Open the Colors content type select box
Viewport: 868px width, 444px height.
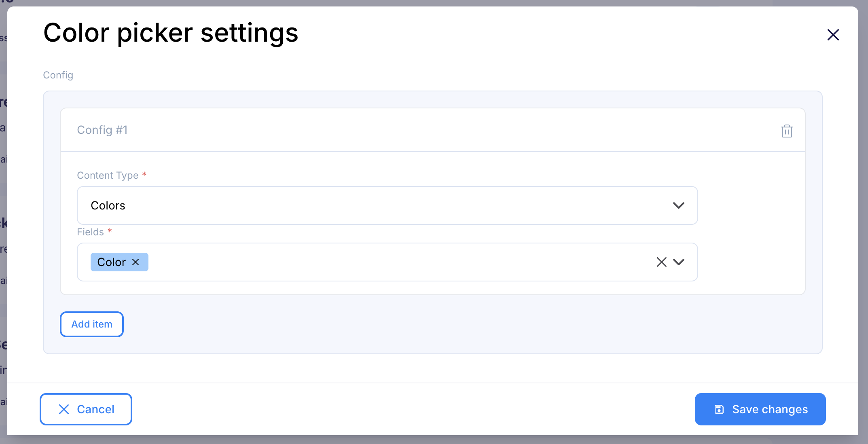point(387,205)
